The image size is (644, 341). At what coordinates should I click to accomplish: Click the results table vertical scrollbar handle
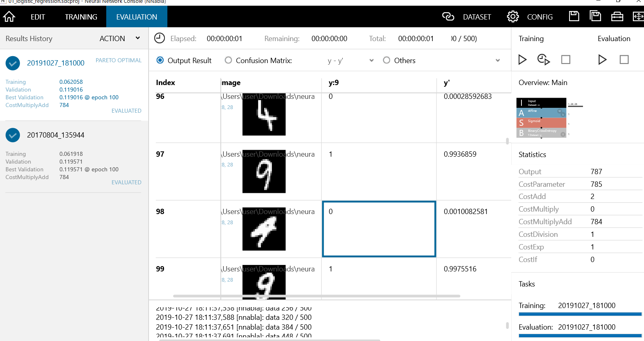point(507,141)
